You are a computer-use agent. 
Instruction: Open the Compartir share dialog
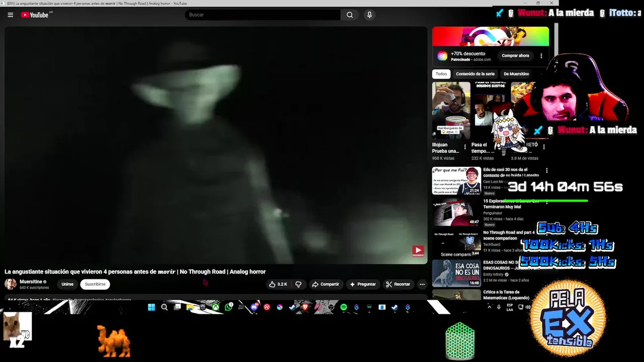point(326,284)
